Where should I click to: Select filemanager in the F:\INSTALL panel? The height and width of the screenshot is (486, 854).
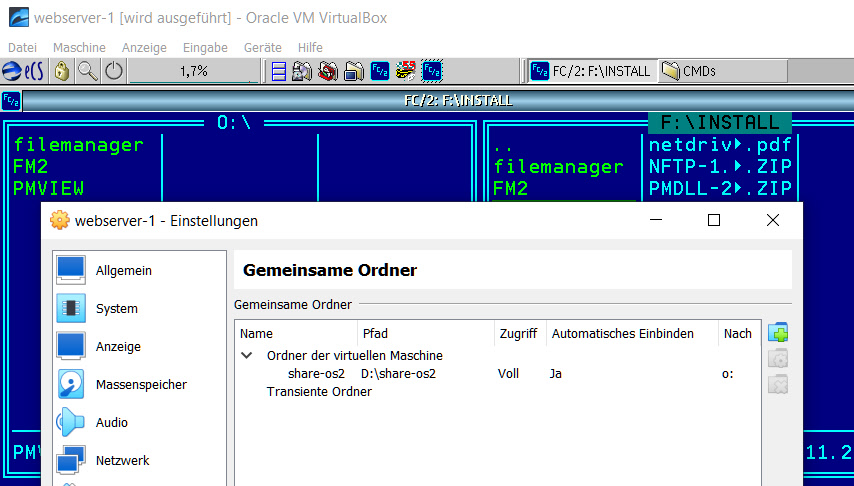(x=558, y=167)
